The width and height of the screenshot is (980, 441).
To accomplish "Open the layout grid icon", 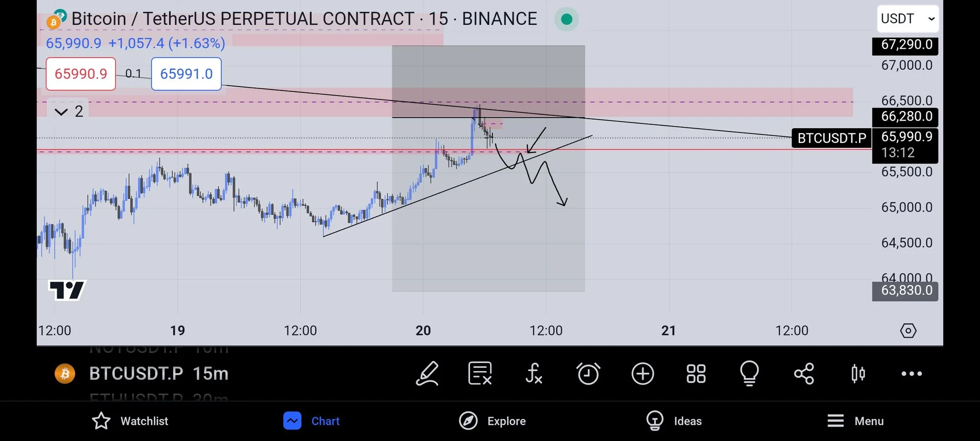I will [x=696, y=374].
